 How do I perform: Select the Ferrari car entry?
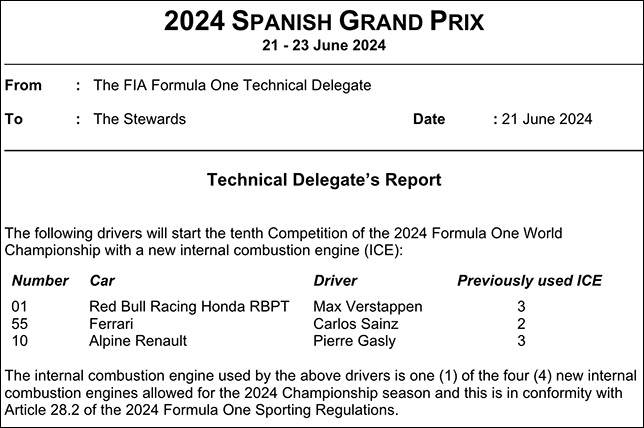point(111,324)
